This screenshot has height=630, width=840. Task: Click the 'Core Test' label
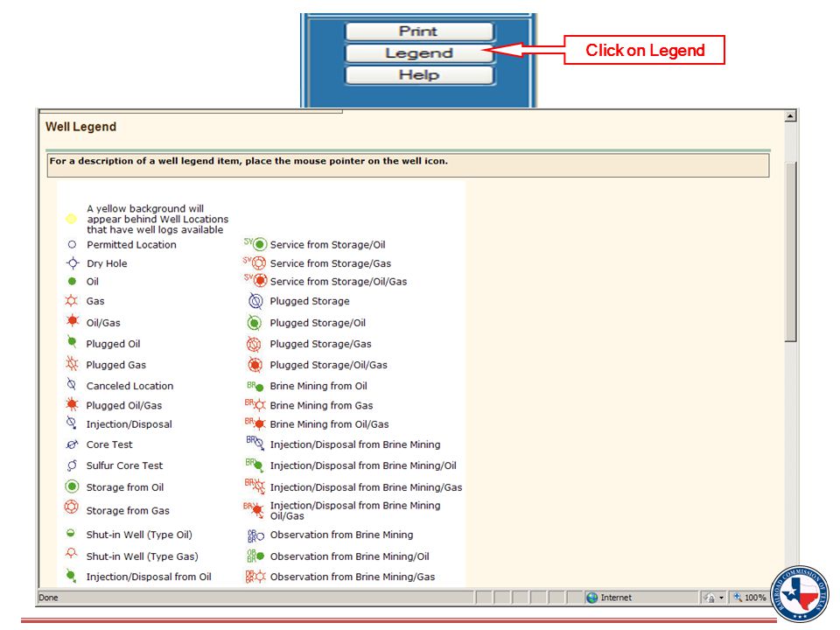click(x=109, y=444)
